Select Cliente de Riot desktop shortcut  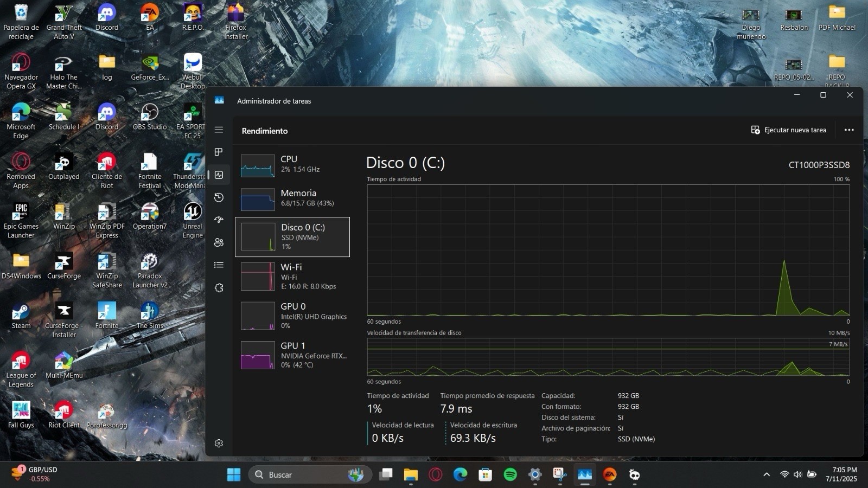(107, 170)
